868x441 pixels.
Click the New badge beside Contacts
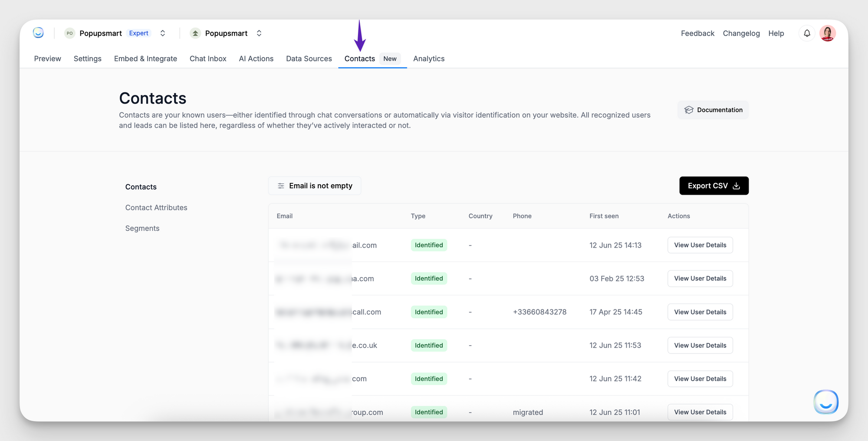point(390,59)
